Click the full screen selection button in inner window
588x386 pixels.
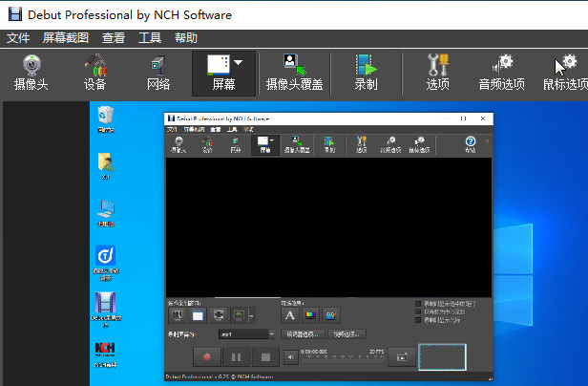pos(219,315)
